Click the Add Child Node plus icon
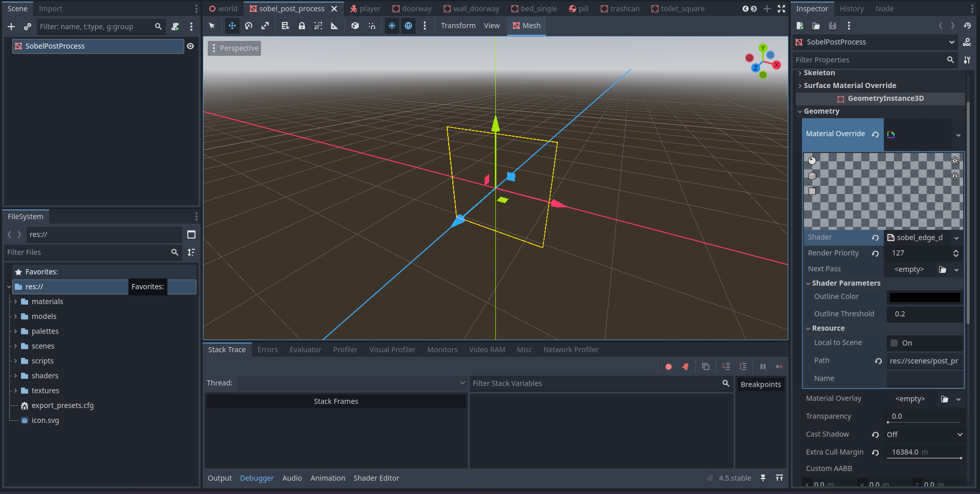The width and height of the screenshot is (980, 494). pyautogui.click(x=11, y=27)
